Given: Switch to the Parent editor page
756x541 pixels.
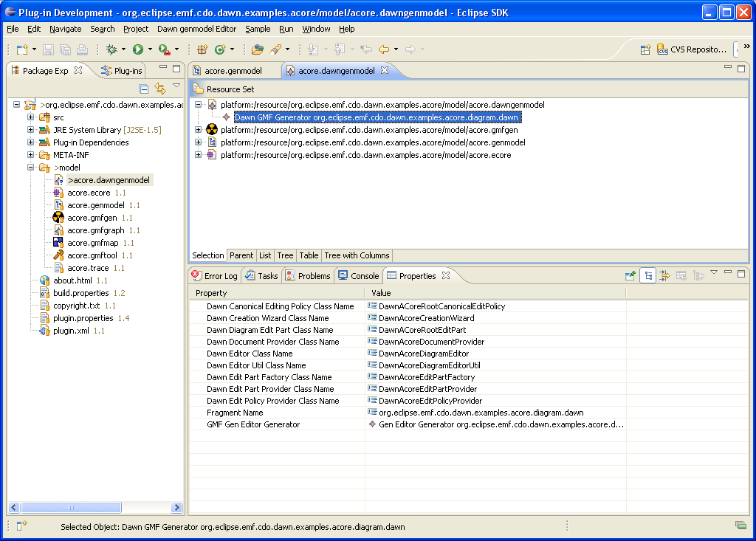Looking at the screenshot, I should click(241, 255).
